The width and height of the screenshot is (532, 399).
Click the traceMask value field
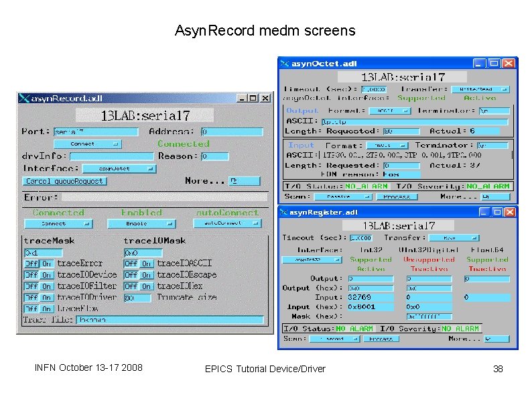[44, 253]
